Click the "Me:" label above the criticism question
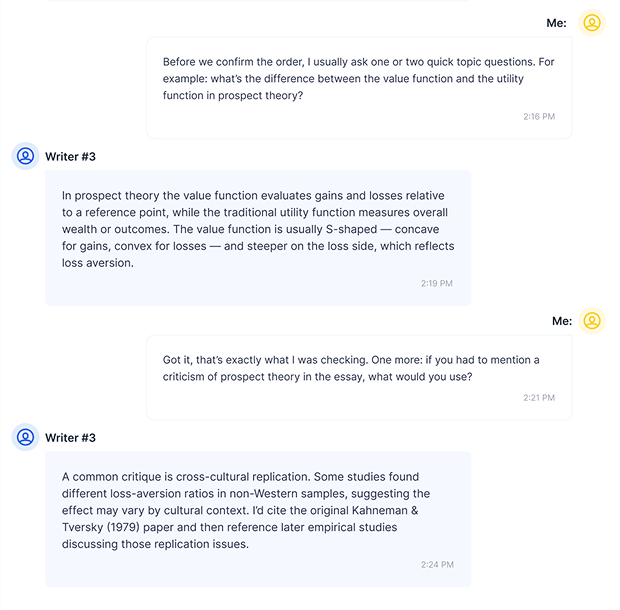 (x=562, y=321)
